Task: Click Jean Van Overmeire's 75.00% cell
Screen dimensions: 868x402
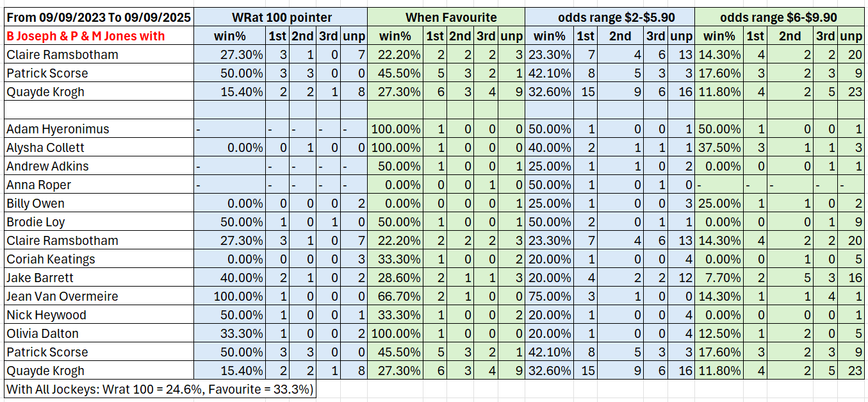Action: [549, 296]
